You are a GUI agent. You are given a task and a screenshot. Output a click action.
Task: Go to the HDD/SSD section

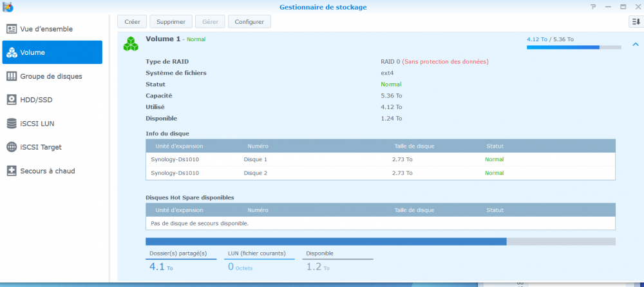point(37,99)
